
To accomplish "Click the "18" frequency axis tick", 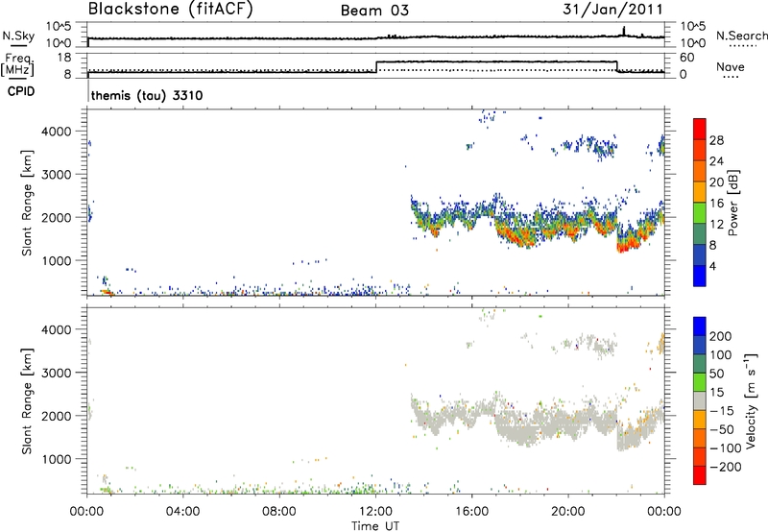I will coord(64,58).
